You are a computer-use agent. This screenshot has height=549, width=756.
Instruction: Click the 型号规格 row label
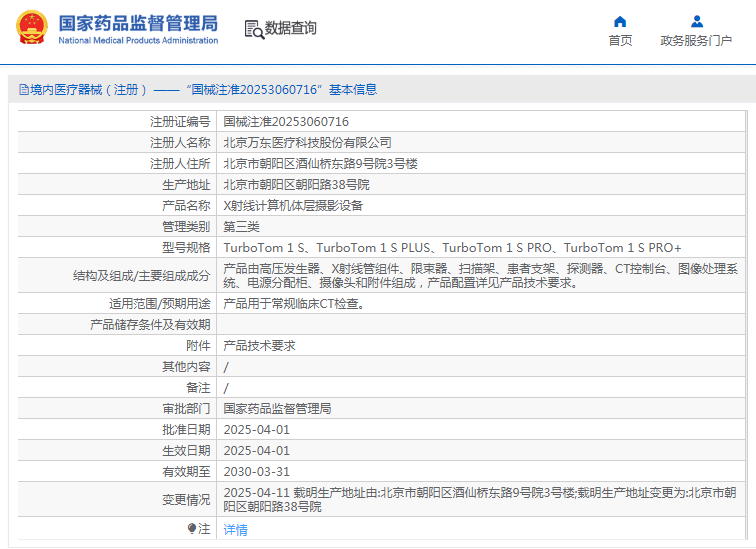coord(186,248)
